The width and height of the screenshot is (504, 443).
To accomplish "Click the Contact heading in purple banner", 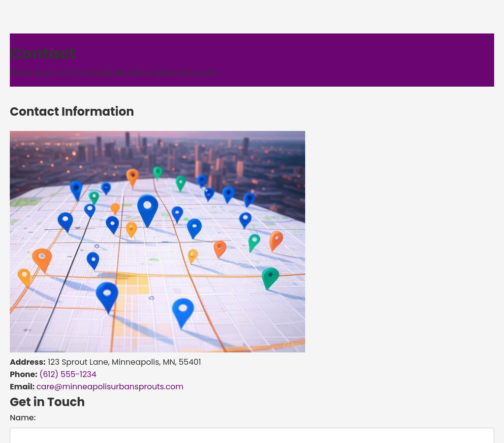I will point(43,54).
